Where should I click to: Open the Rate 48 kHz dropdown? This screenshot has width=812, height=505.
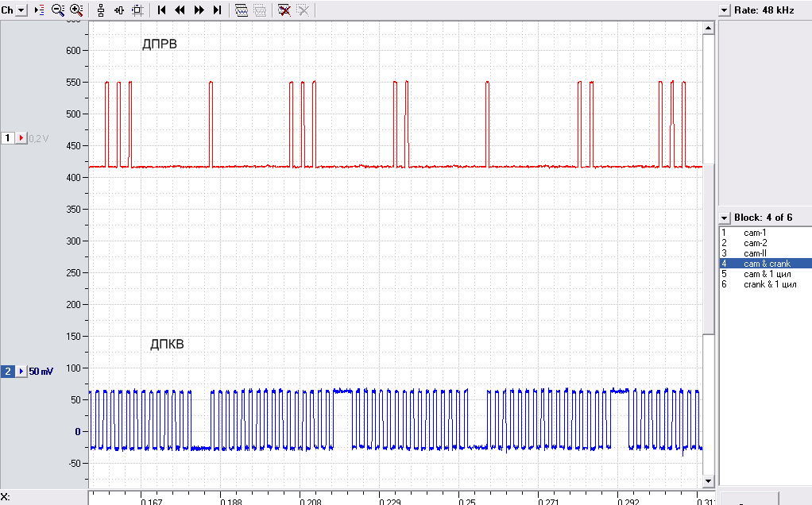pyautogui.click(x=725, y=10)
